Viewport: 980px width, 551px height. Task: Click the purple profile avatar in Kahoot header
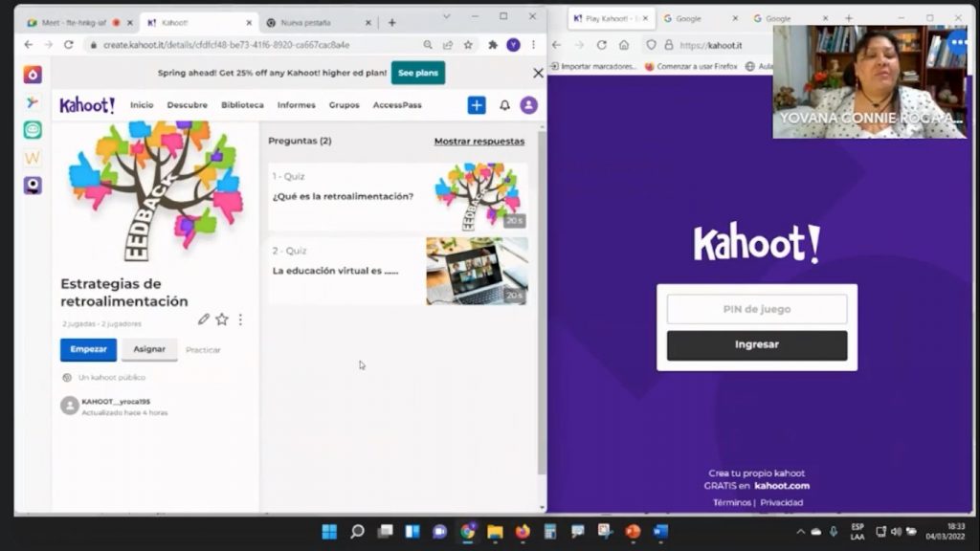click(528, 105)
